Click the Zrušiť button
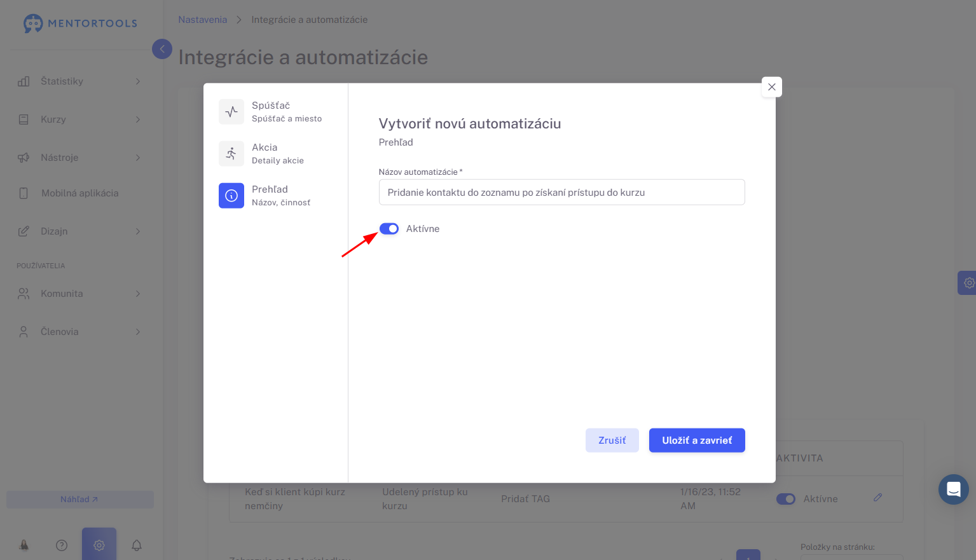Screen dimensions: 976x560 612,440
